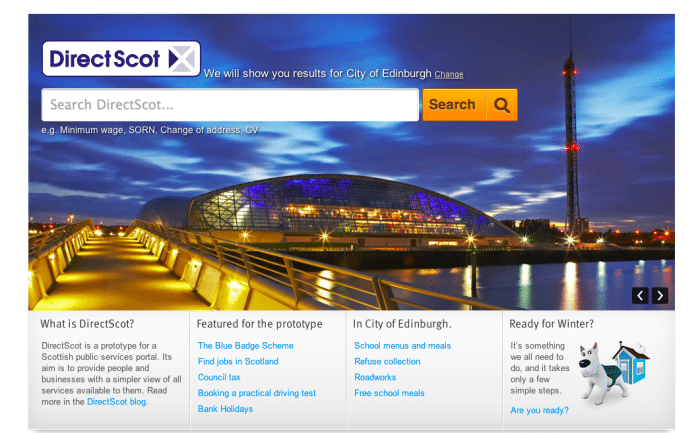The width and height of the screenshot is (700, 433).
Task: Advance to next background image arrow
Action: pyautogui.click(x=660, y=295)
